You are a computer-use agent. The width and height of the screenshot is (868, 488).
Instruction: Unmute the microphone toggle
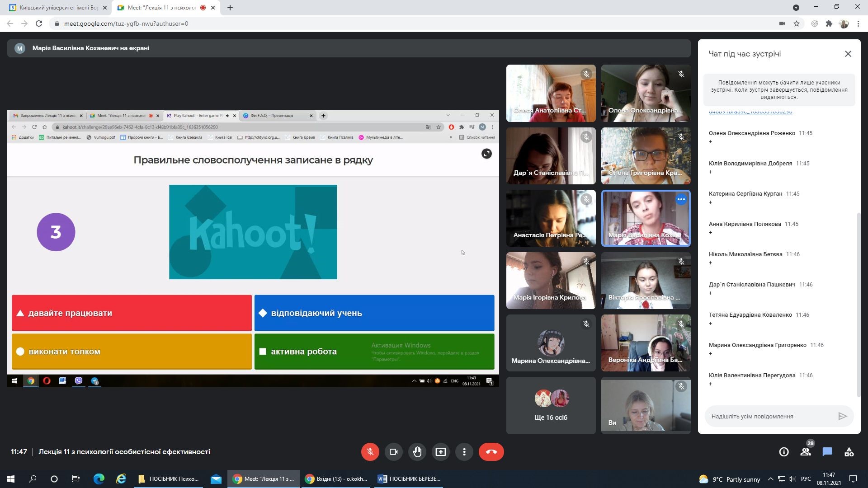point(370,452)
